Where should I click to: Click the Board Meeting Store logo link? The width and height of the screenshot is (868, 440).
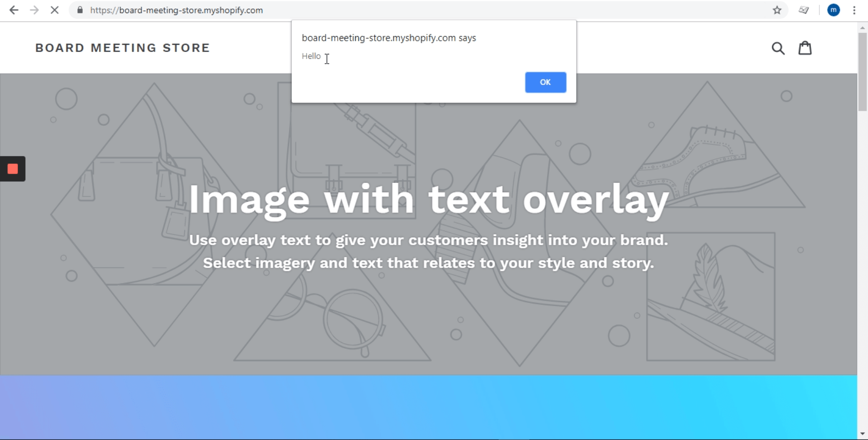coord(123,48)
